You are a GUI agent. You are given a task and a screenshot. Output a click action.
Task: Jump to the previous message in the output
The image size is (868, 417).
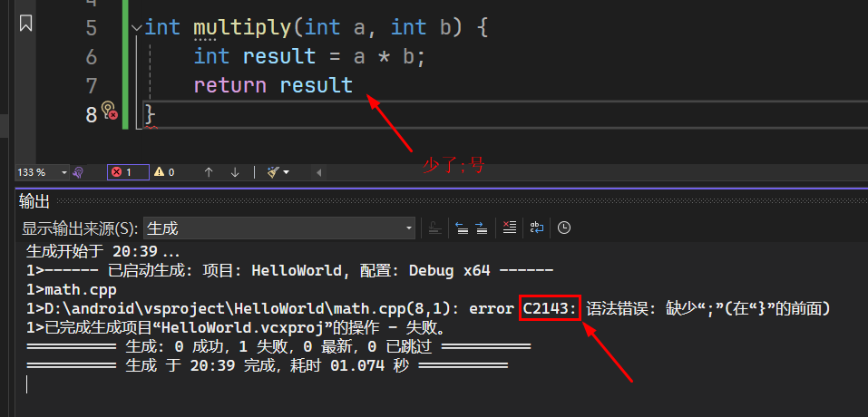[461, 228]
